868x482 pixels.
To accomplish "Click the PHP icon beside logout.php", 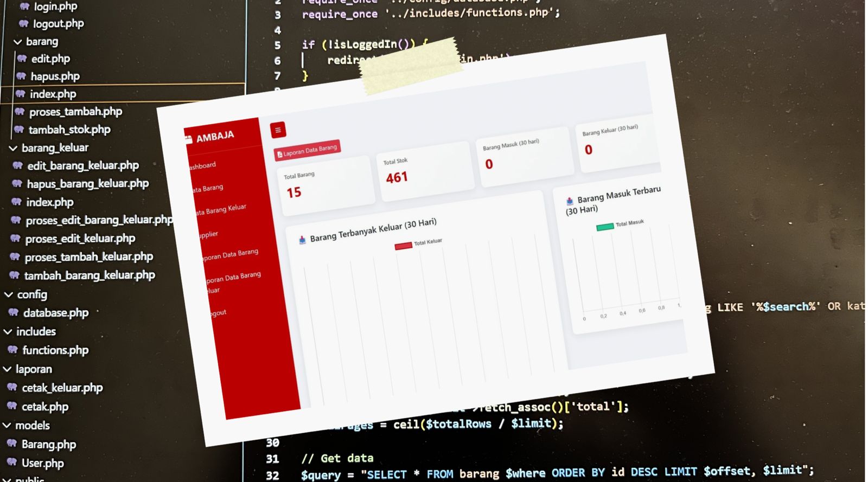I will point(23,23).
